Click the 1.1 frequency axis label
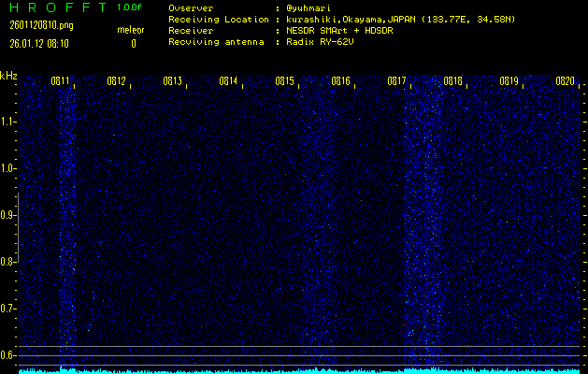This screenshot has height=374, width=588. coord(8,122)
